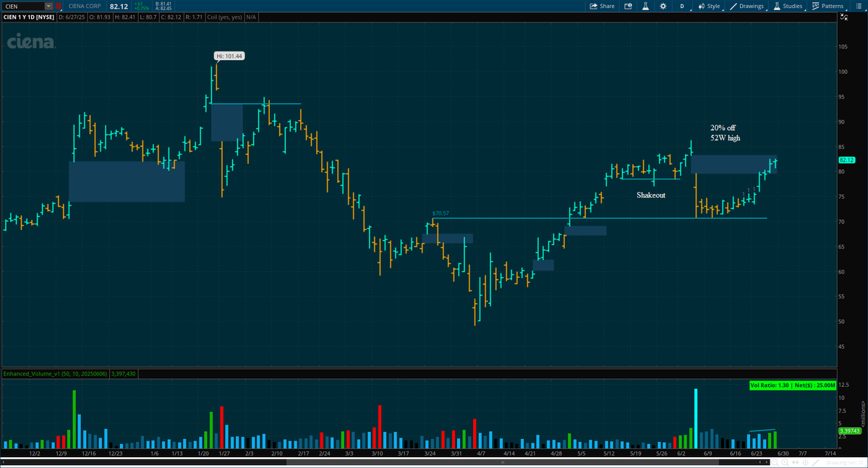Click the +0.75% percent change value

click(x=140, y=9)
